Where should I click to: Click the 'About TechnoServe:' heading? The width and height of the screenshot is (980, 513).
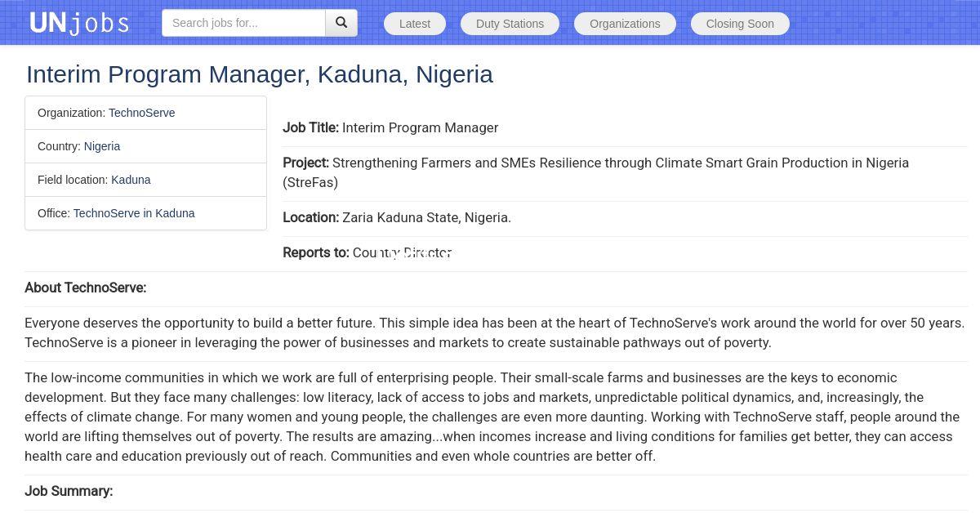(86, 288)
